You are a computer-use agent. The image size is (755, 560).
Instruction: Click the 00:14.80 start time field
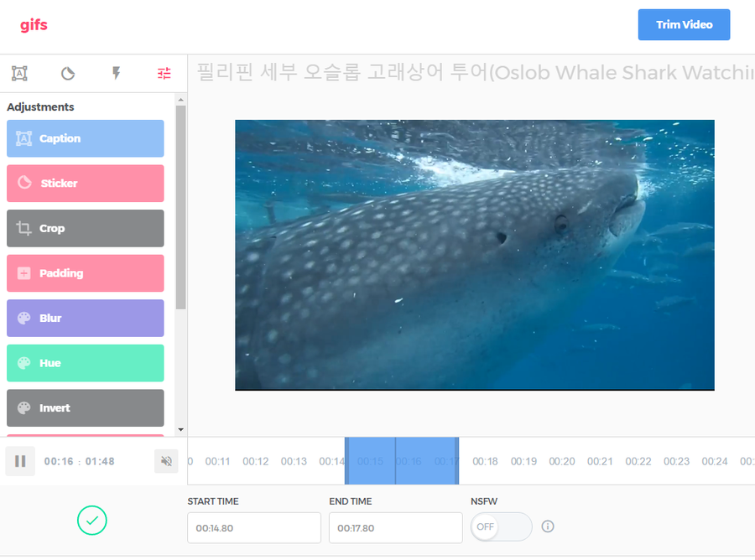pos(253,527)
